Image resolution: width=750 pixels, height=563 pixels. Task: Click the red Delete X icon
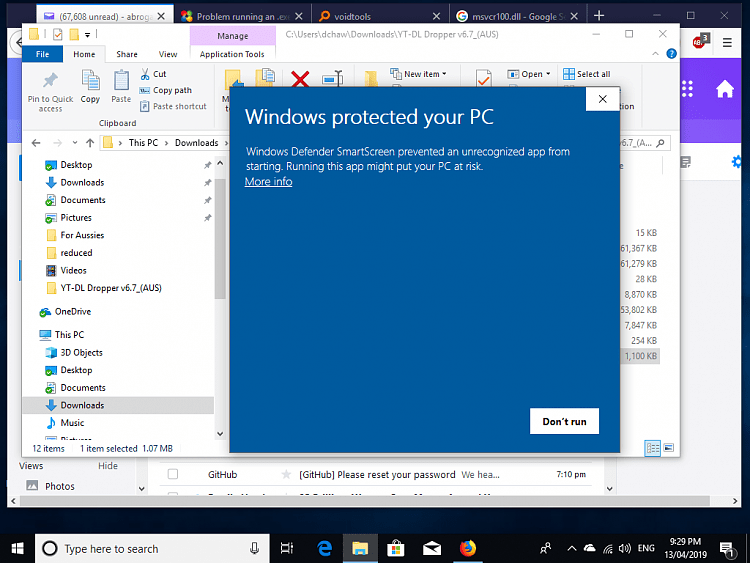300,79
